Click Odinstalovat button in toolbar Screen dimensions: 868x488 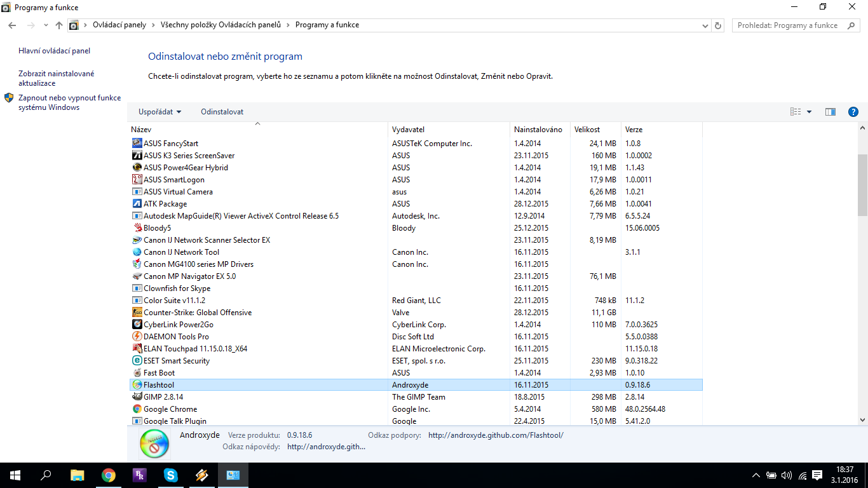coord(222,112)
